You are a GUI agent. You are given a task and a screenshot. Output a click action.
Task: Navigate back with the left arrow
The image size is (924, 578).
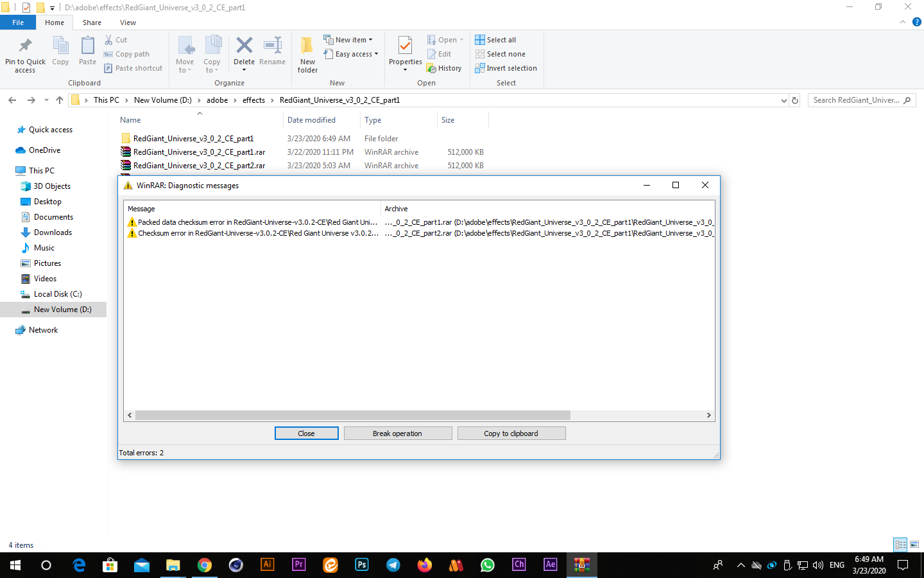click(12, 100)
